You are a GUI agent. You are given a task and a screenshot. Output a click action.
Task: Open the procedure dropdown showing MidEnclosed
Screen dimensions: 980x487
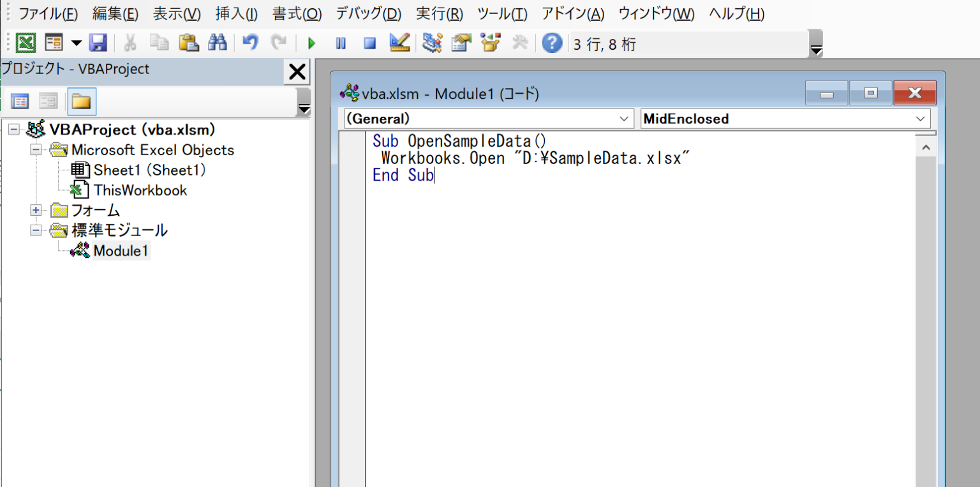pos(919,119)
